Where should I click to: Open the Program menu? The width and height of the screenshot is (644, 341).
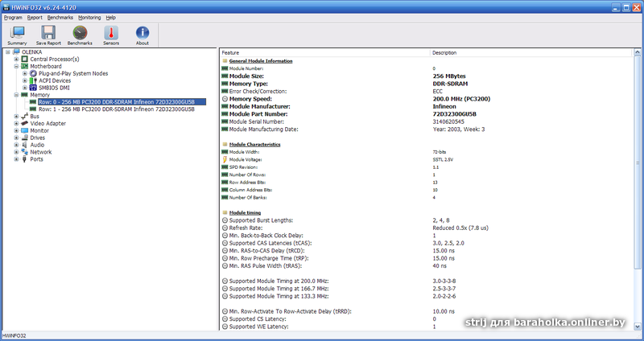(13, 18)
